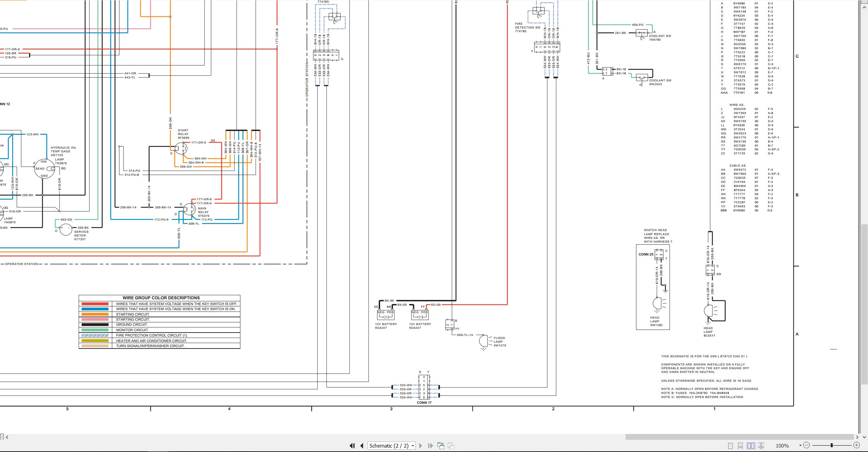Click the CONN 25 connector label
868x452 pixels.
click(646, 254)
